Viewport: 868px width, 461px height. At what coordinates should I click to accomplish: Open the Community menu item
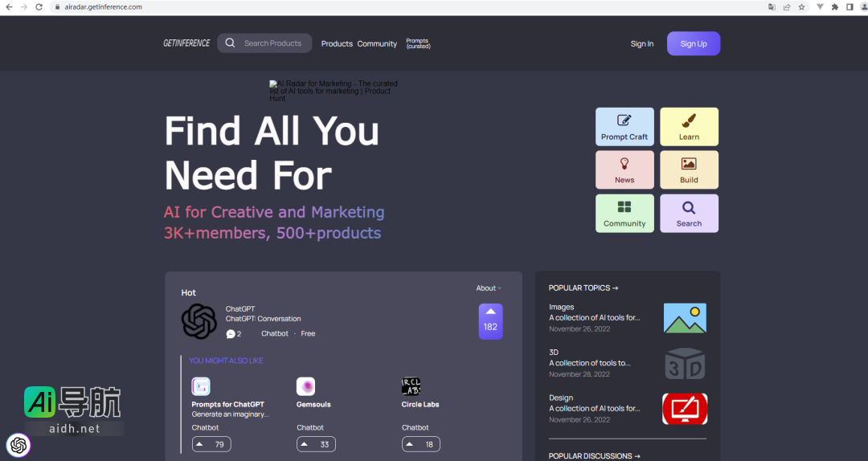click(x=377, y=43)
